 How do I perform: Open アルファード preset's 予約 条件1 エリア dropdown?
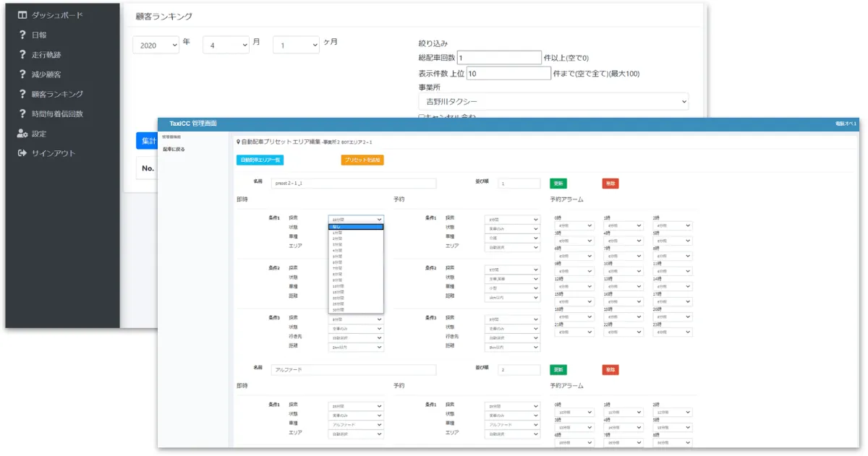coord(512,434)
